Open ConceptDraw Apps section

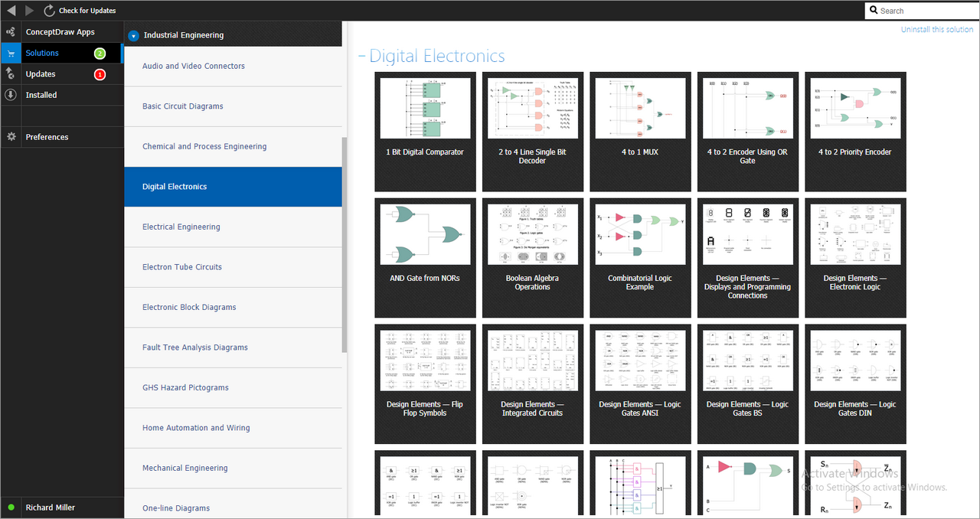[x=60, y=32]
